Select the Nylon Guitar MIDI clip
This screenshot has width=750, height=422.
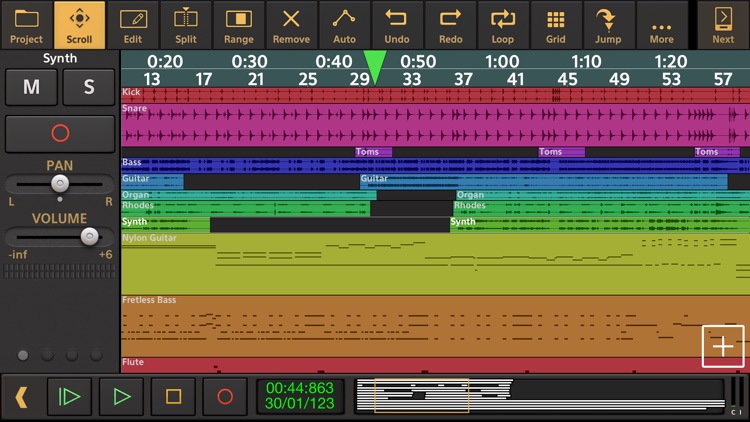pyautogui.click(x=435, y=264)
